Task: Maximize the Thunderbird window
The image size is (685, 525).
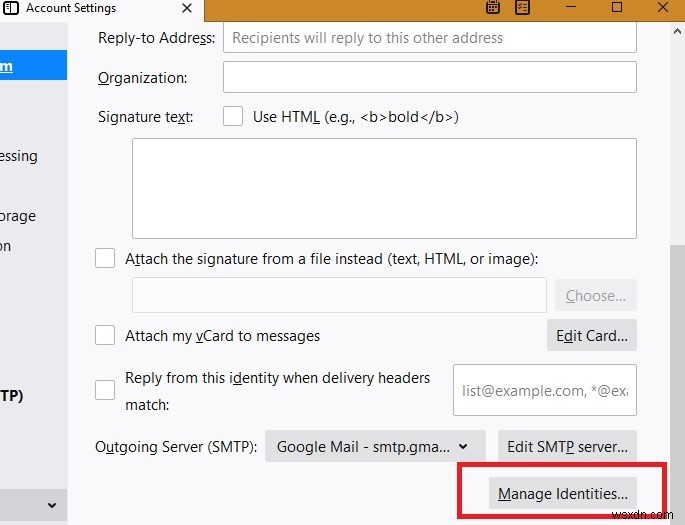Action: point(616,7)
